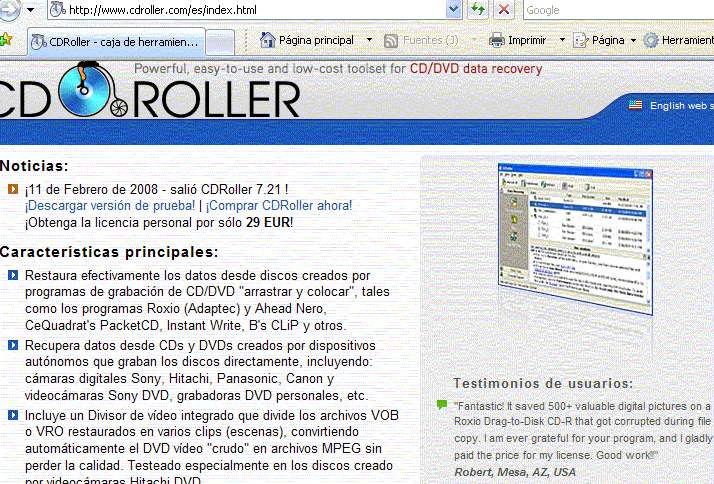Click the bullet beside 'Incluye un Divisor'

coord(13,415)
